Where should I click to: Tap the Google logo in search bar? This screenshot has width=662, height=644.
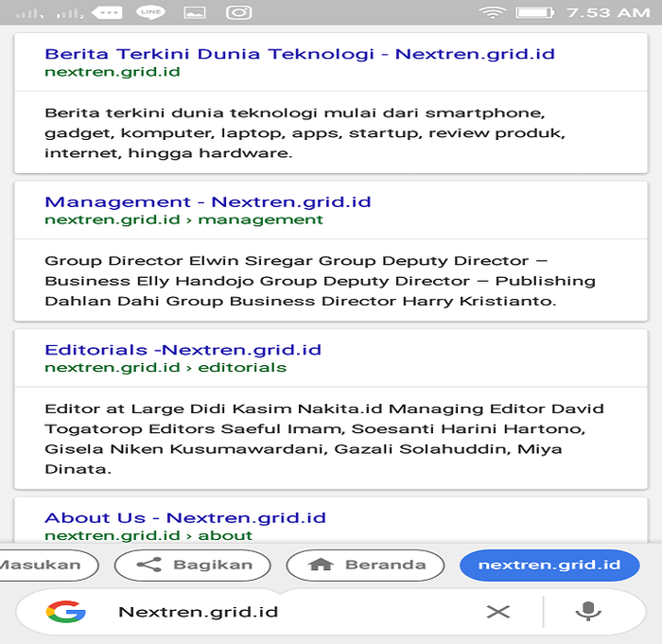point(66,612)
